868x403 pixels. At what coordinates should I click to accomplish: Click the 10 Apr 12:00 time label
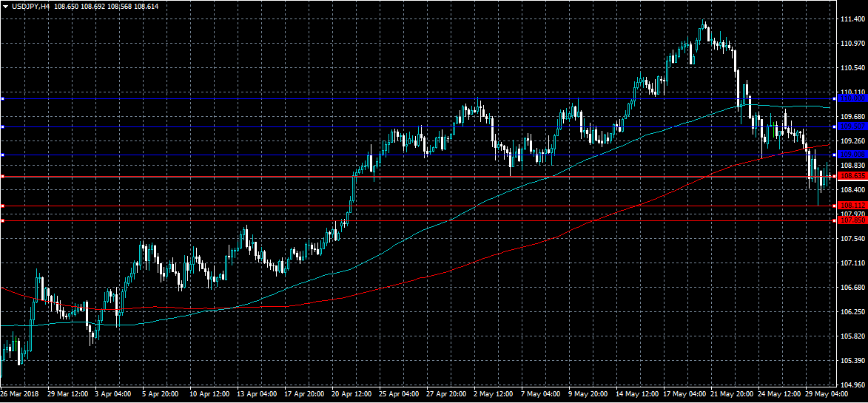point(210,394)
